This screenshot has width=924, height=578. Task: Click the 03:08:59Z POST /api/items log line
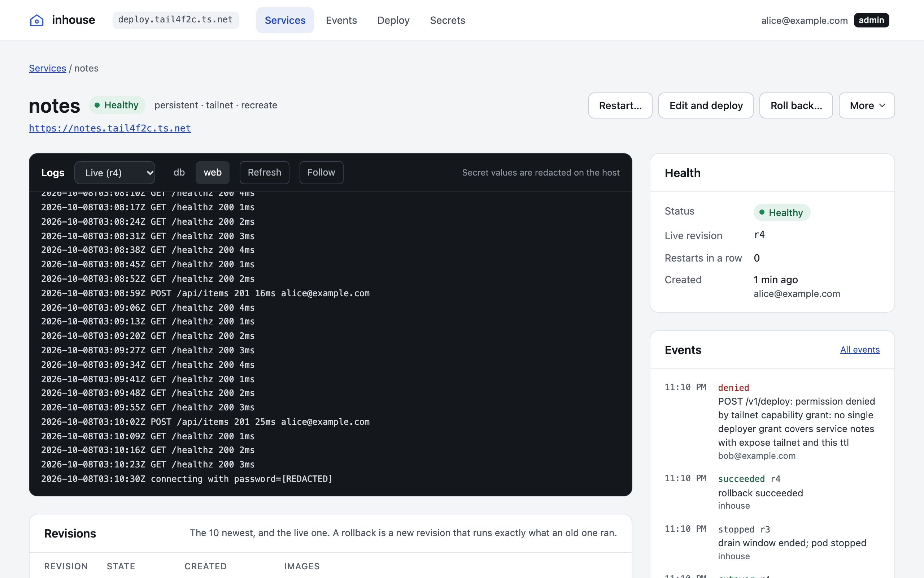tap(205, 293)
